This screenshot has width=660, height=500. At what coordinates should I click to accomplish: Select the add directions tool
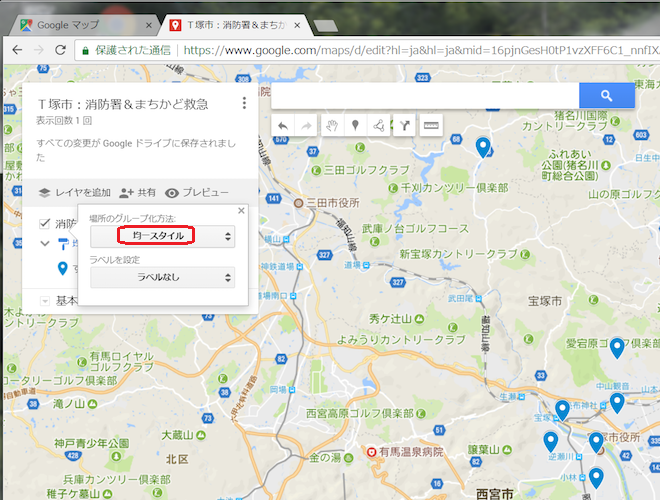405,125
